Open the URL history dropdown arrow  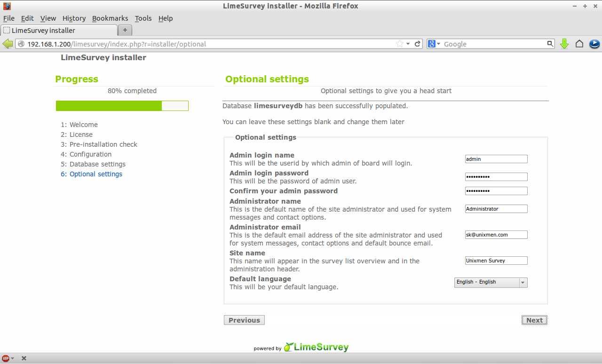point(408,44)
